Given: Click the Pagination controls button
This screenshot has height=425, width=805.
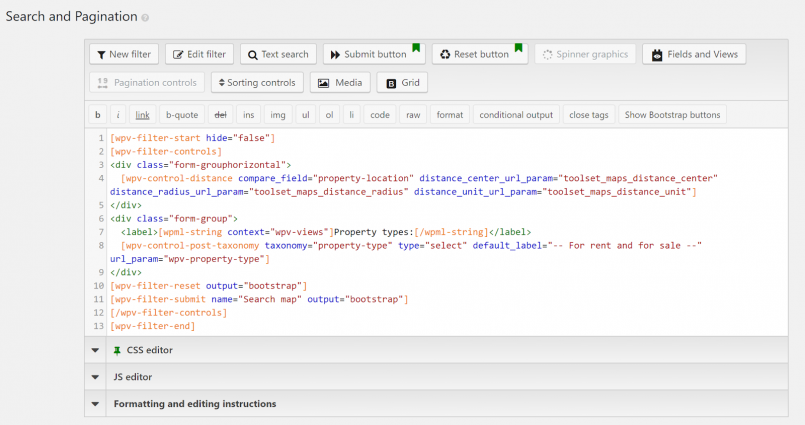Looking at the screenshot, I should [147, 83].
